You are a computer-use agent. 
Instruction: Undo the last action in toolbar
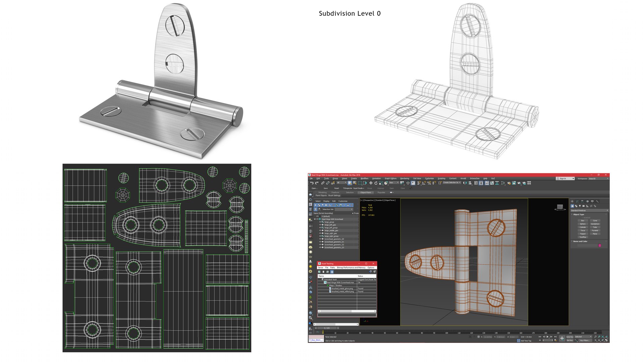(x=312, y=183)
